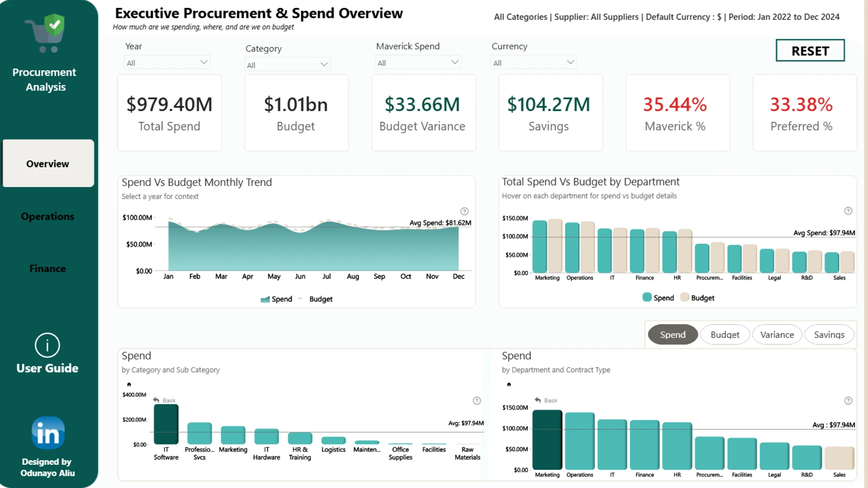Click the User Guide info icon
This screenshot has height=488, width=868.
(47, 346)
